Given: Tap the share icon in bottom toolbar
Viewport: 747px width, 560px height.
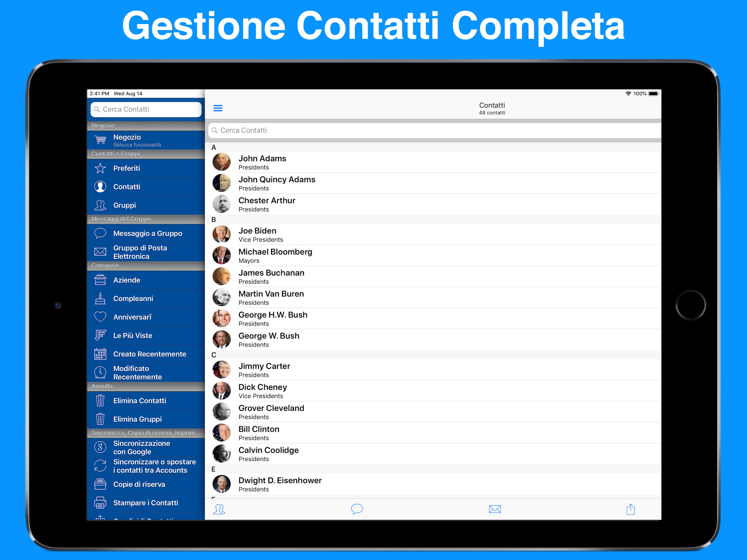Looking at the screenshot, I should click(x=631, y=509).
